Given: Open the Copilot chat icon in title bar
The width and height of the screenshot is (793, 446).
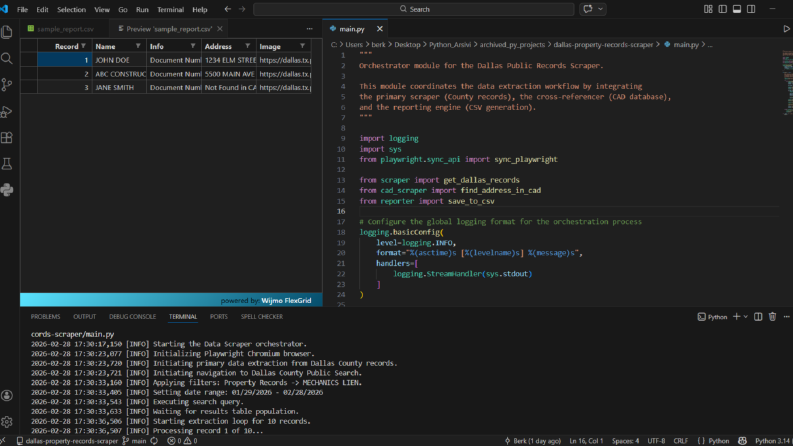Looking at the screenshot, I should 588,9.
